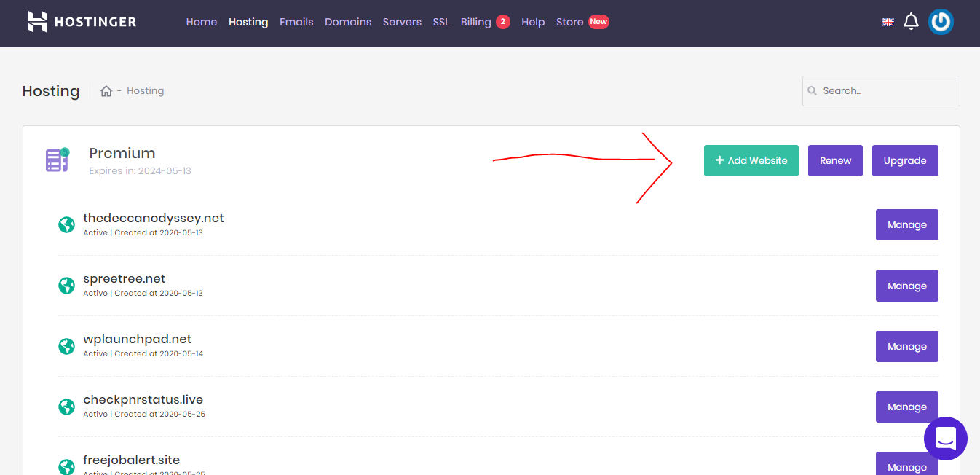This screenshot has width=980, height=475.
Task: Go to the Home menu
Action: pyautogui.click(x=202, y=22)
